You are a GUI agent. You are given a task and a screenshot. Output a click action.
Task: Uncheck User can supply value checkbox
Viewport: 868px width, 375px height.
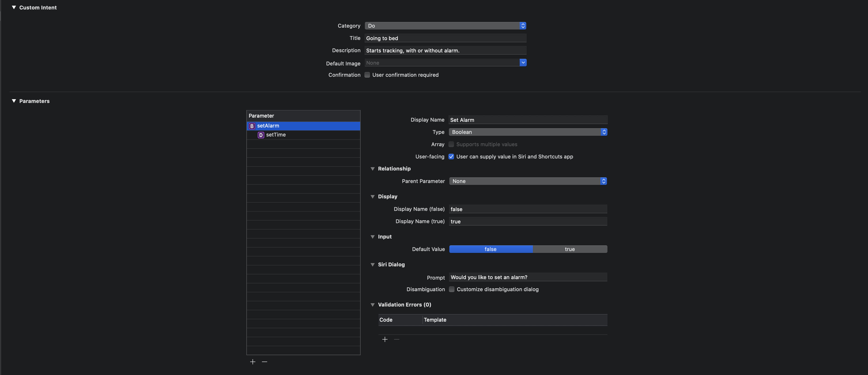click(x=451, y=157)
